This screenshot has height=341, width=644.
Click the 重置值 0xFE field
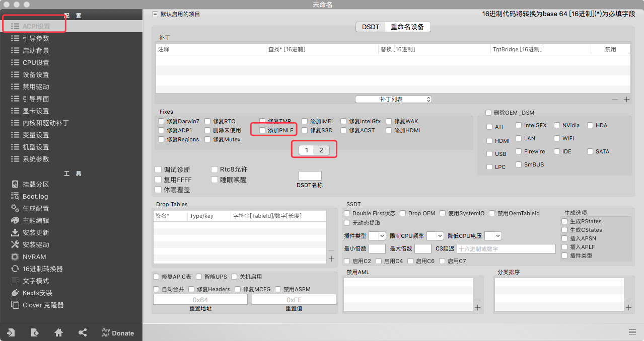click(x=294, y=299)
